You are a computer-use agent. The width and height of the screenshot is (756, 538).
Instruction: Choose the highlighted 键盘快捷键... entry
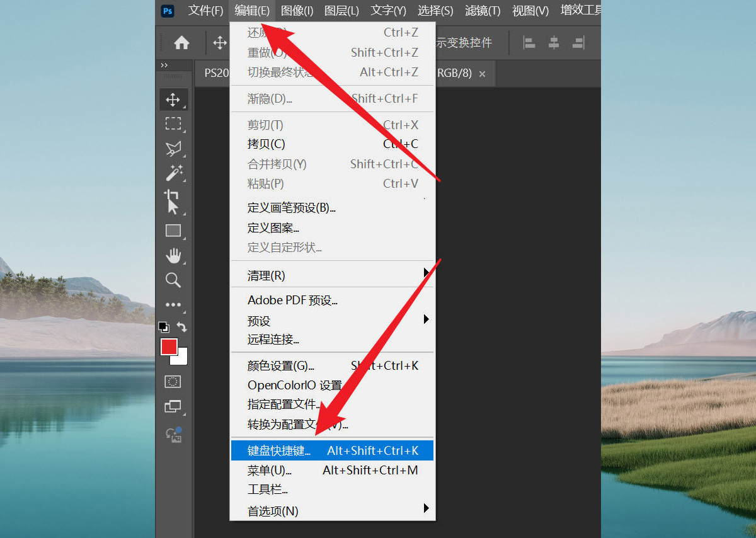(x=333, y=451)
